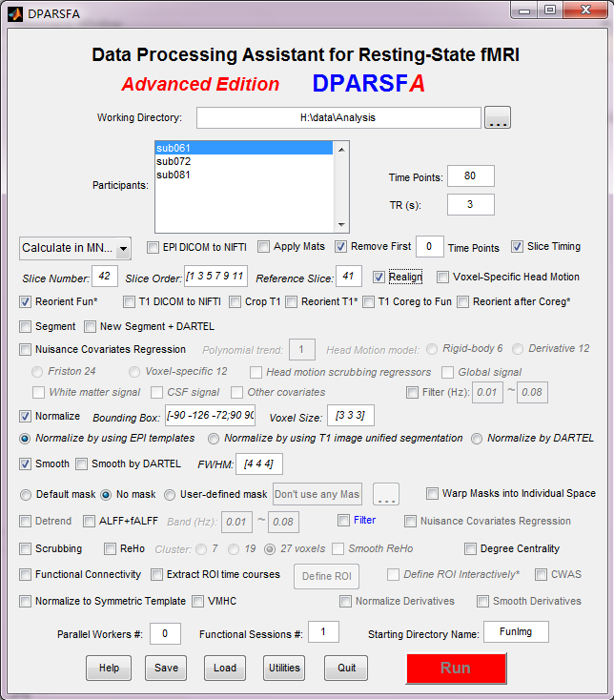Click the Reference Slice field
The width and height of the screenshot is (614, 700).
(x=349, y=277)
